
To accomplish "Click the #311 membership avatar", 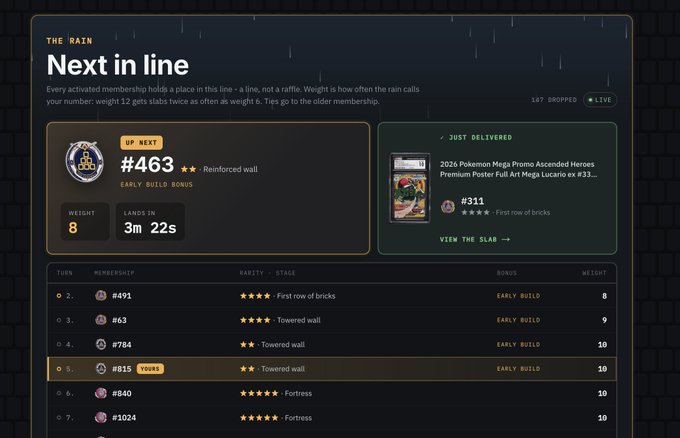I will [x=448, y=206].
